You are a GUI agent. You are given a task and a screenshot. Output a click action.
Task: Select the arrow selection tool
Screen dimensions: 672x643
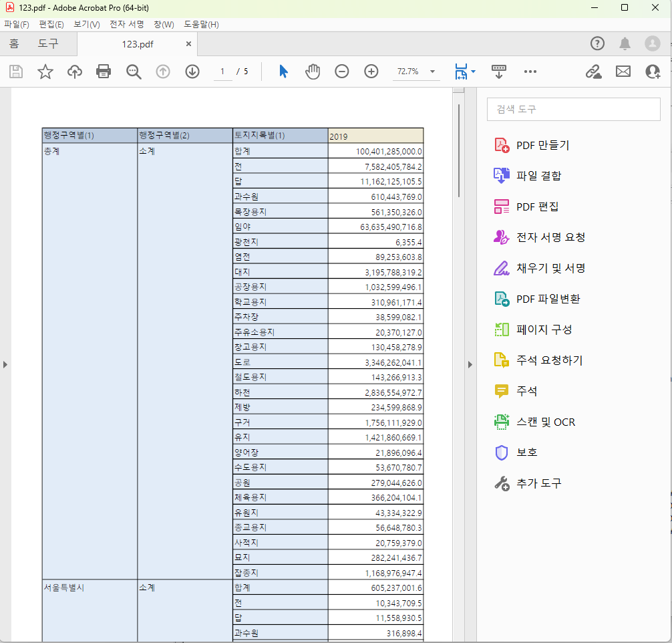pos(283,72)
